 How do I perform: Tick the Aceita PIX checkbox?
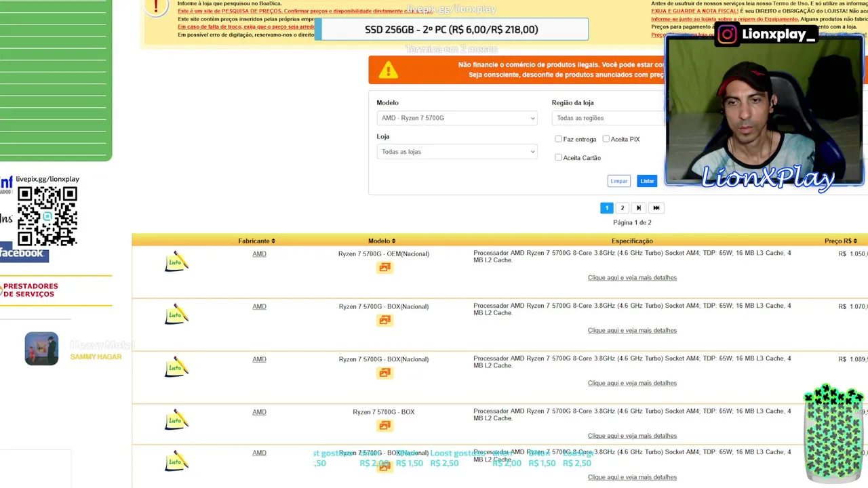[606, 139]
